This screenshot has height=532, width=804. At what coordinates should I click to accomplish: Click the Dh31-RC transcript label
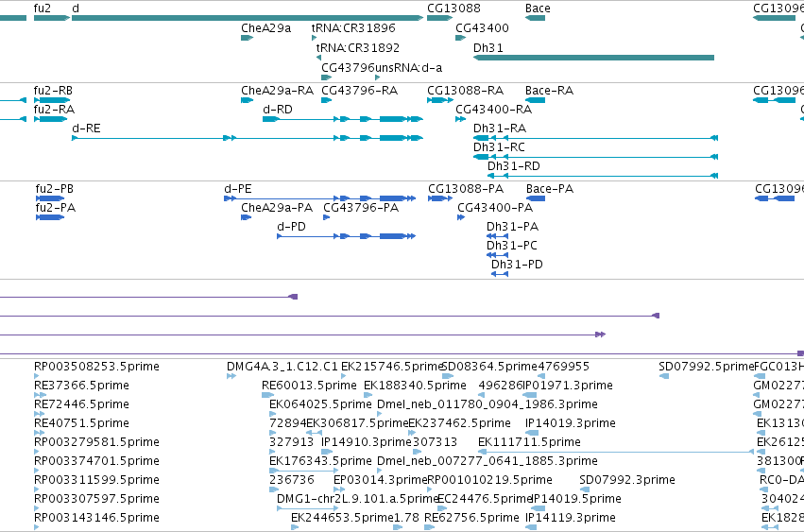499,147
